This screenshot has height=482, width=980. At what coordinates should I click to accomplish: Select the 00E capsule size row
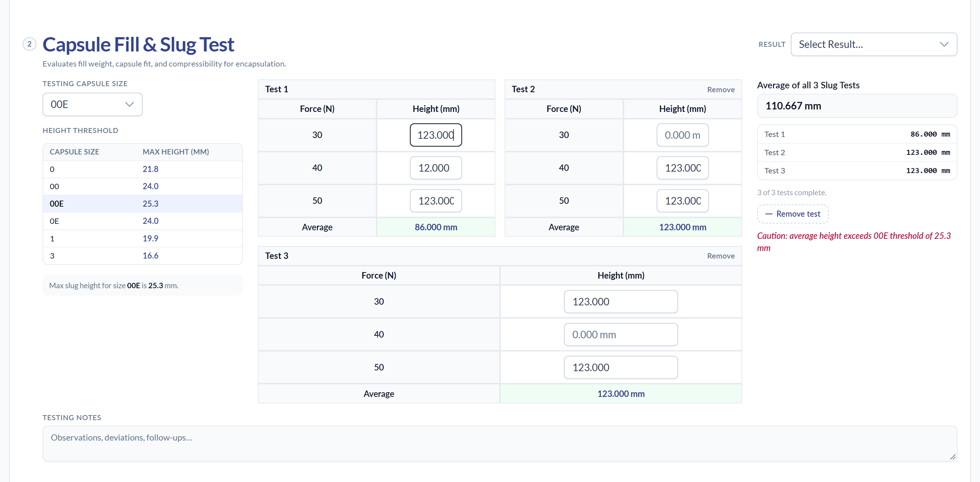(143, 203)
